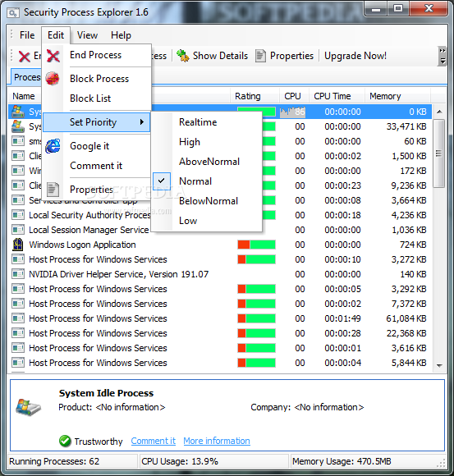Select NVIDIA Driver Helper Service row
Screen dimensions: 454x476
(220, 274)
